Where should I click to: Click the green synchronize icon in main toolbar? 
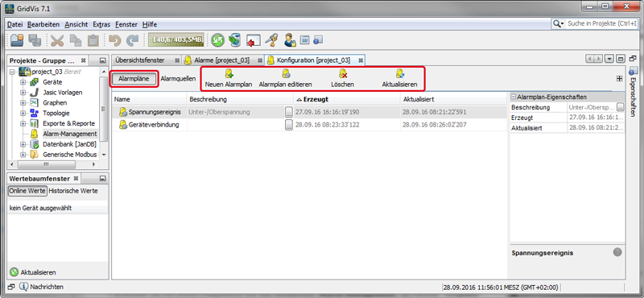coord(217,40)
